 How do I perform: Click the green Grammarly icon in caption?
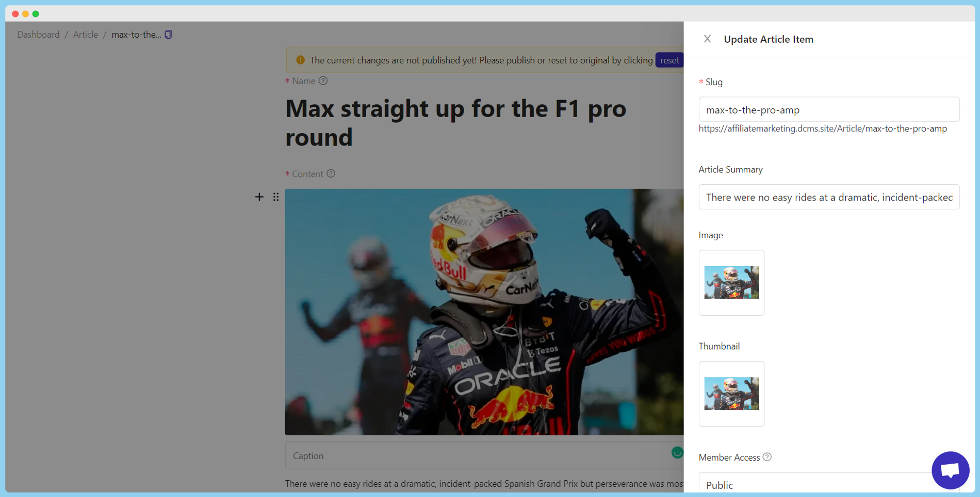[x=677, y=452]
